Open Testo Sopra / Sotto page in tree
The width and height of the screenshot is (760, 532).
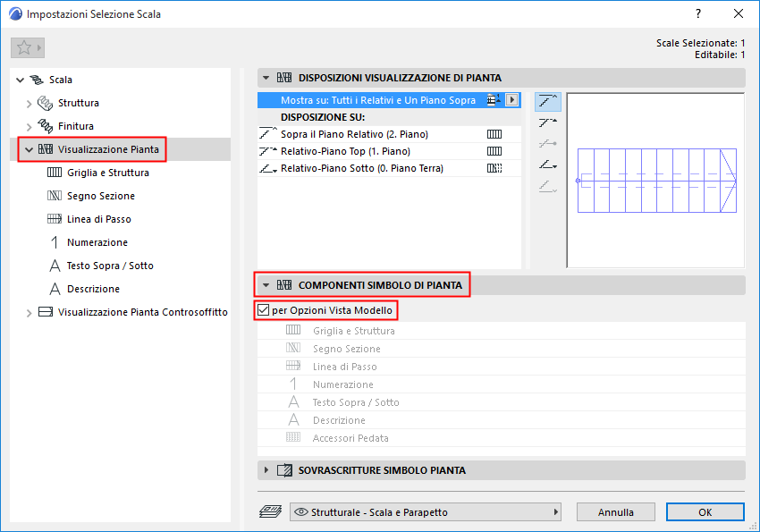(110, 266)
